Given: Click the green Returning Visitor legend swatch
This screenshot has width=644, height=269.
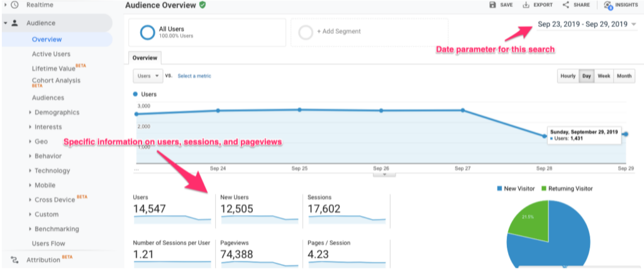Looking at the screenshot, I should 545,189.
